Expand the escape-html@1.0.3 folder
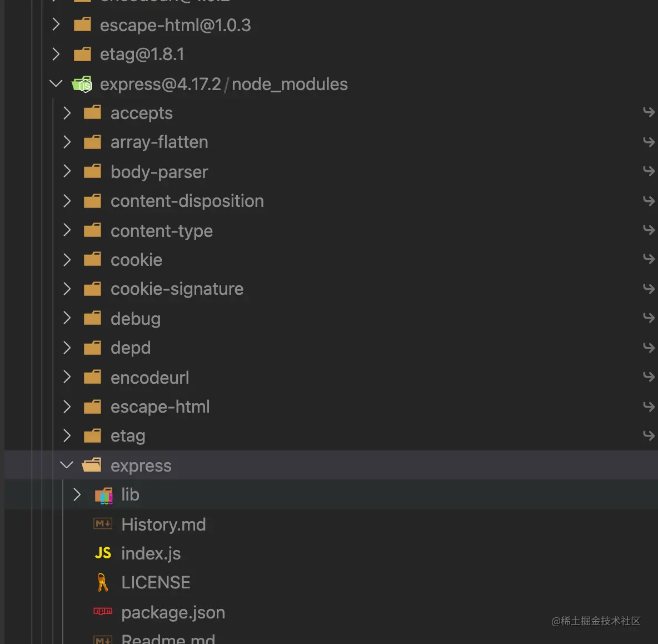The width and height of the screenshot is (658, 644). [56, 24]
